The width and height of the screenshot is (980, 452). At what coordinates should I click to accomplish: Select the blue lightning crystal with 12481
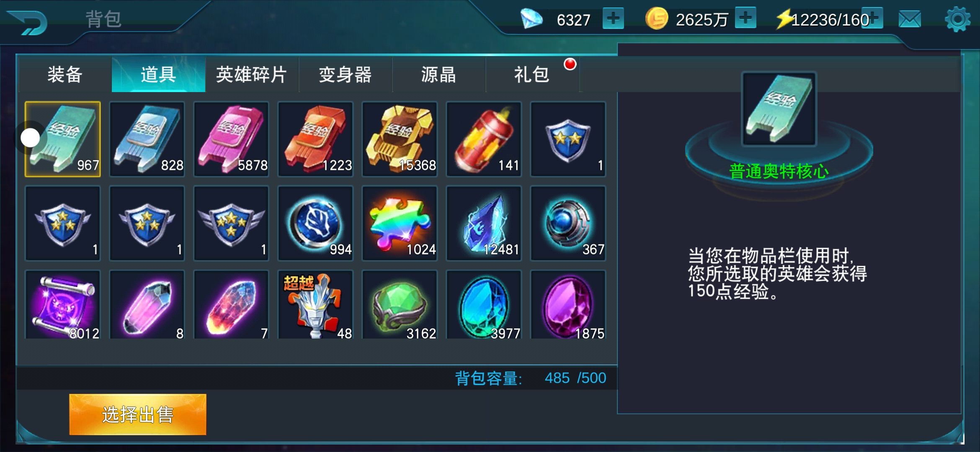point(484,223)
